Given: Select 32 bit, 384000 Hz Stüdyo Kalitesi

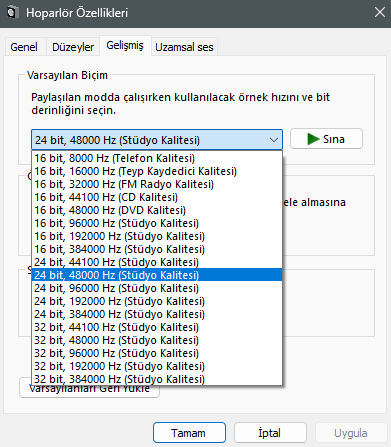Looking at the screenshot, I should [157, 379].
